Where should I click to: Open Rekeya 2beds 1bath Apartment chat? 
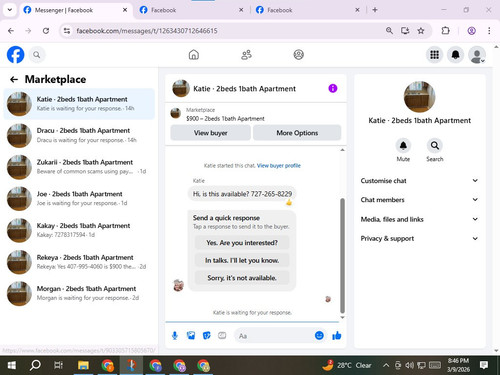[x=79, y=262]
